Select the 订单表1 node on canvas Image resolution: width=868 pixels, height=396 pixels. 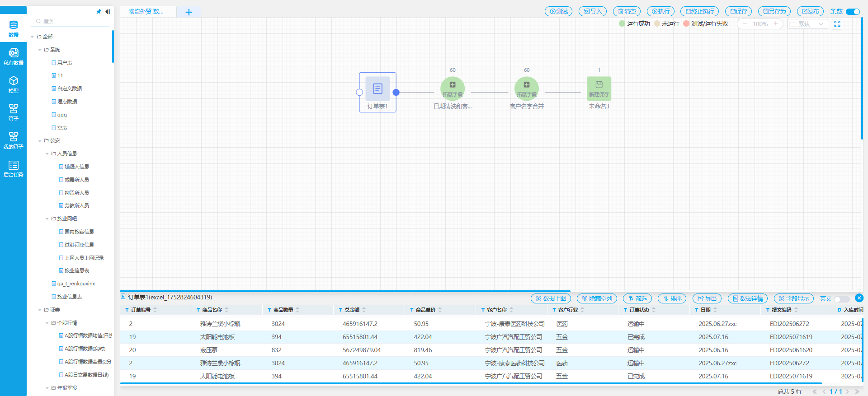point(377,89)
